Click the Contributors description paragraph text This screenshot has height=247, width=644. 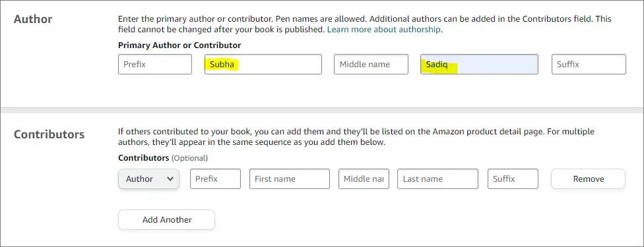click(x=356, y=137)
